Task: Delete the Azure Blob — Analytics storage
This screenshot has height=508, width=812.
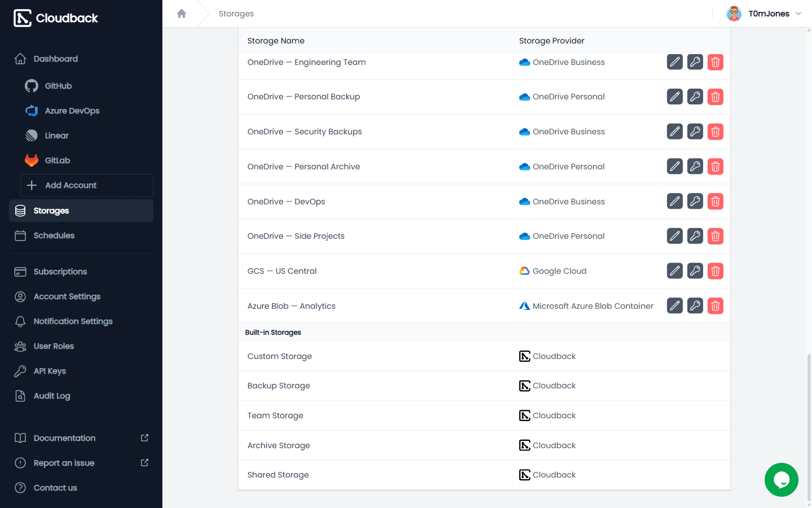Action: click(x=716, y=306)
